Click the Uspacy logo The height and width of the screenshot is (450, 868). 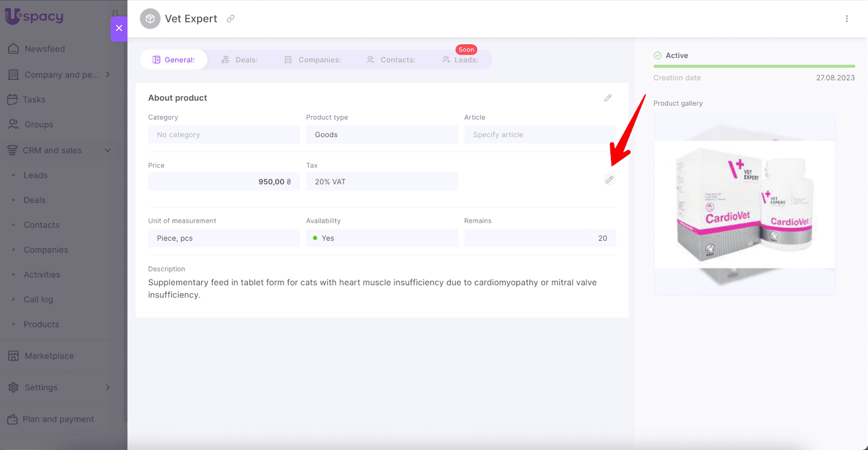[35, 16]
